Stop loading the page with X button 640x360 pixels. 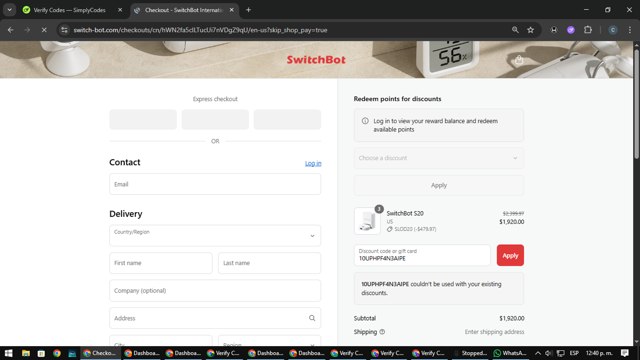(x=44, y=30)
